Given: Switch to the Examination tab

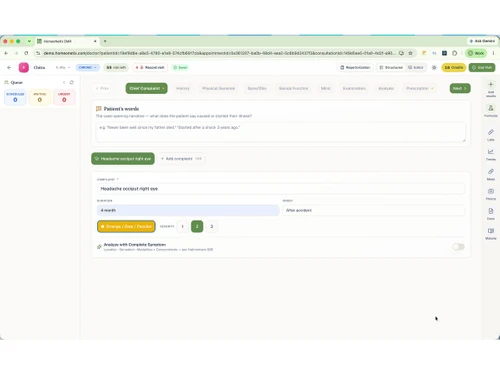Looking at the screenshot, I should pyautogui.click(x=354, y=88).
